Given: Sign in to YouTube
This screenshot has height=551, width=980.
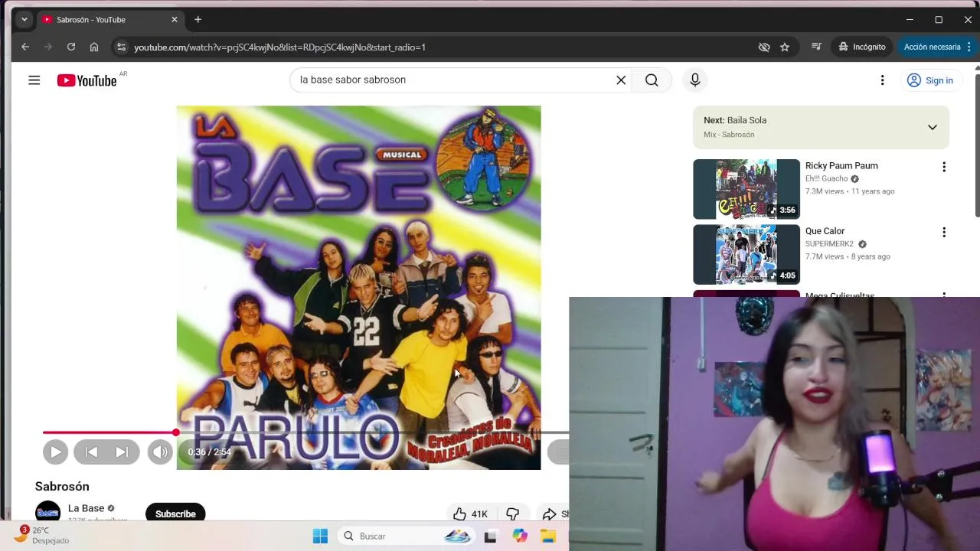Looking at the screenshot, I should (x=929, y=80).
